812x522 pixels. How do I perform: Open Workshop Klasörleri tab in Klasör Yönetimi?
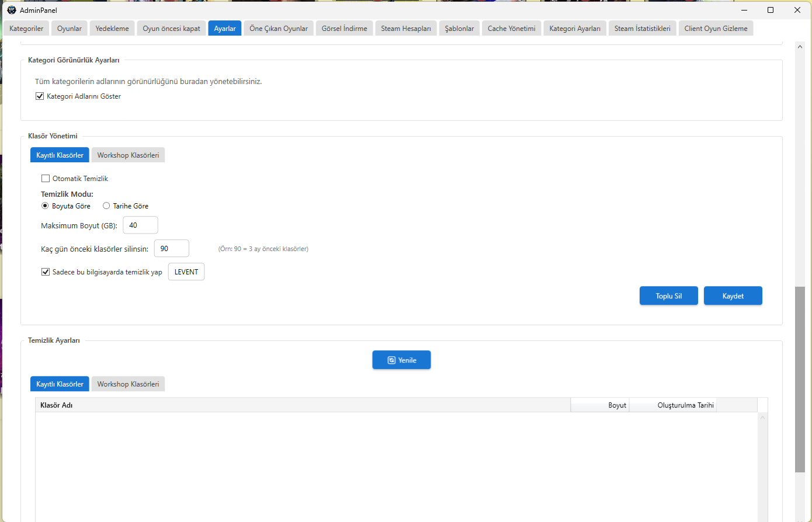point(128,155)
